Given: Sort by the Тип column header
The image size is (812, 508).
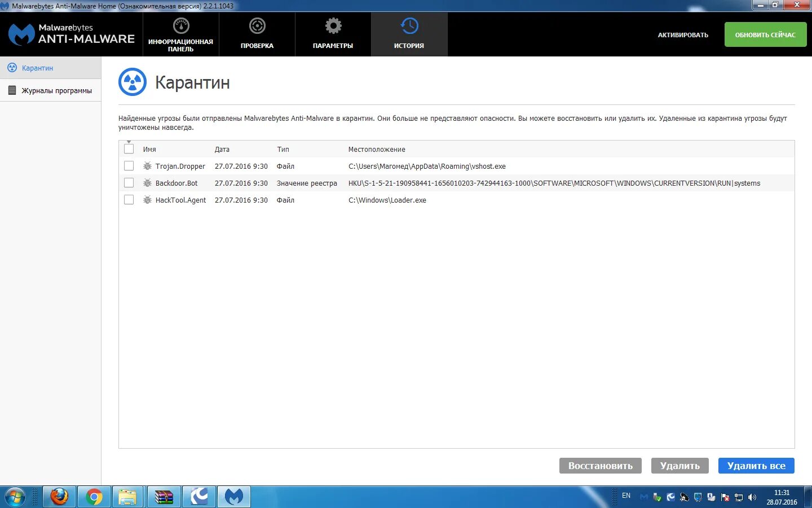Looking at the screenshot, I should click(x=283, y=150).
